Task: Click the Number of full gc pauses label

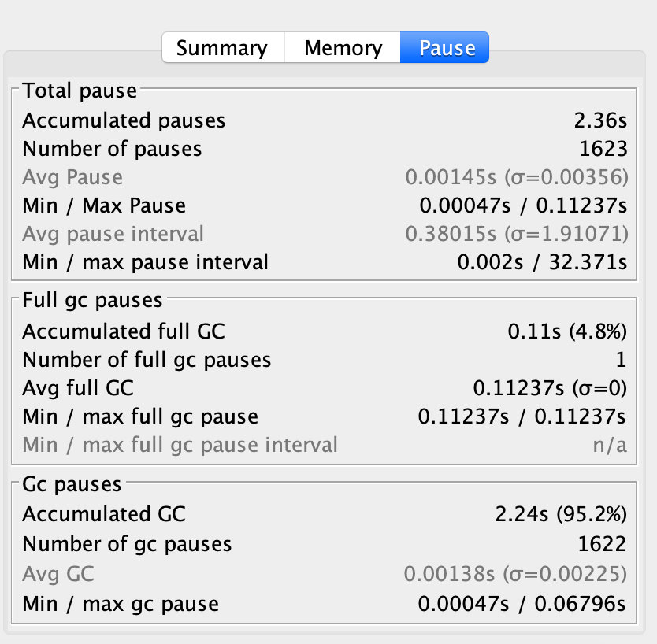Action: point(147,360)
